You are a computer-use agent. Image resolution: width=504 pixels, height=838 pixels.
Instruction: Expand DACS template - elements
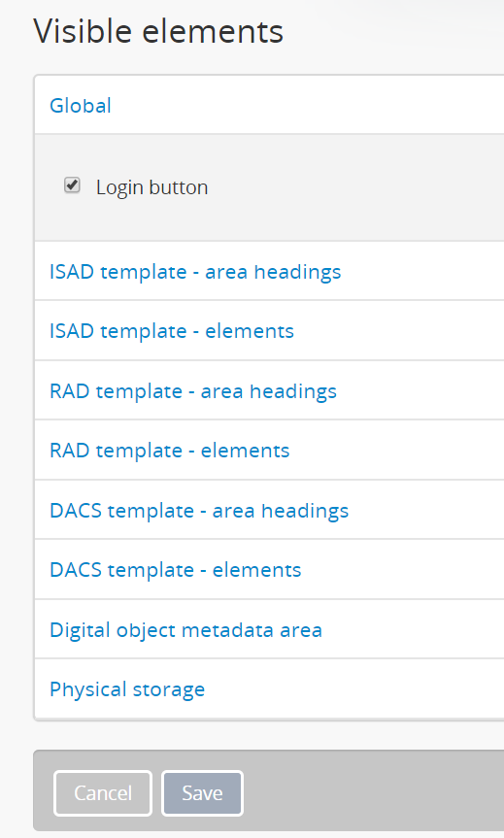pyautogui.click(x=176, y=570)
